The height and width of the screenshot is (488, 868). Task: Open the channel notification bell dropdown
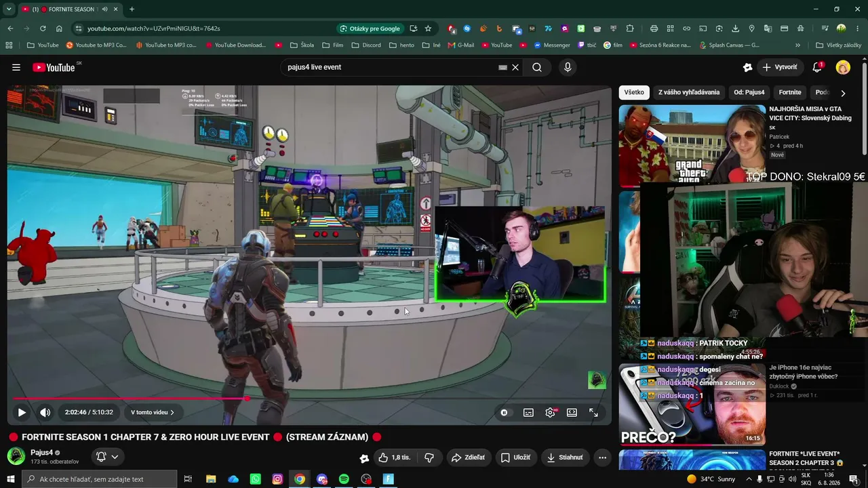pos(107,457)
